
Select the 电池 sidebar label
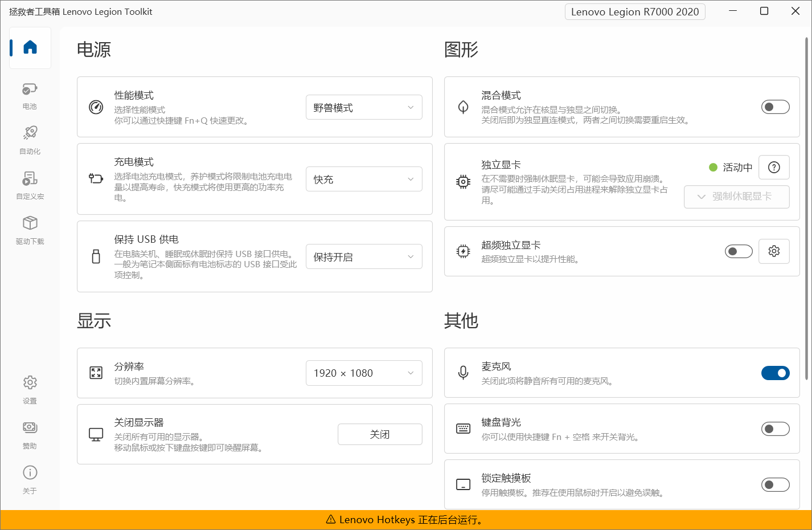click(x=30, y=107)
